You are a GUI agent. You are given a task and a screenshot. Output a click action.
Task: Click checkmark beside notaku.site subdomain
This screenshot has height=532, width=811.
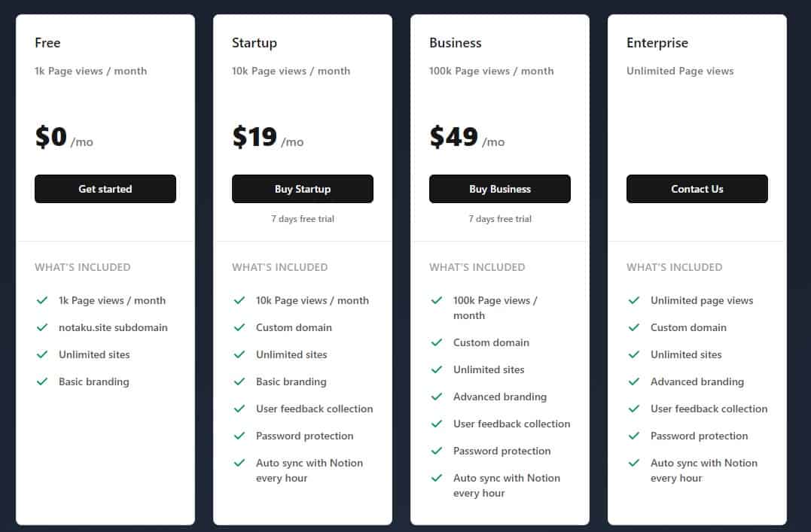point(43,327)
